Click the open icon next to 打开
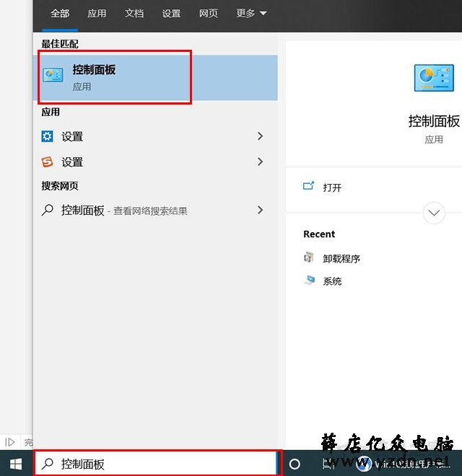Screen dimensions: 462x476 (x=308, y=185)
